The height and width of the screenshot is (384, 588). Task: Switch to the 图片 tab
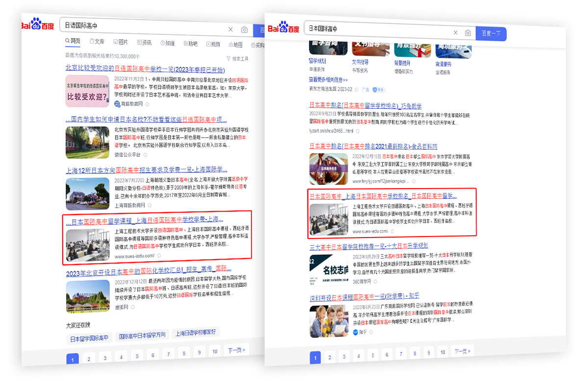pos(121,43)
